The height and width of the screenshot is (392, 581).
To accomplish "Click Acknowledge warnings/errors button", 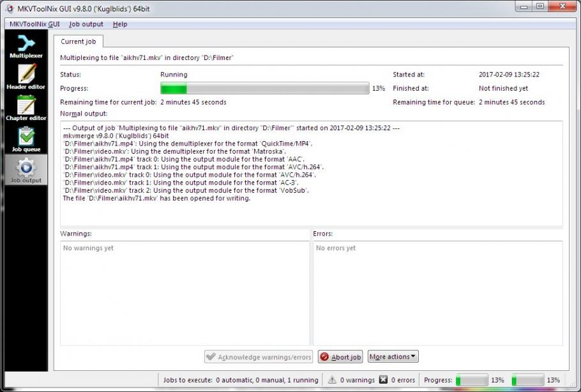I will [x=259, y=357].
